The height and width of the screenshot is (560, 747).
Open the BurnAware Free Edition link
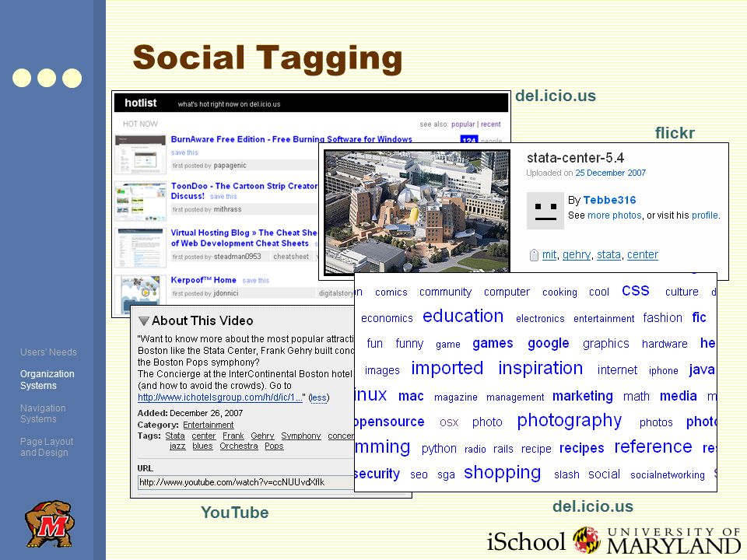click(x=292, y=139)
